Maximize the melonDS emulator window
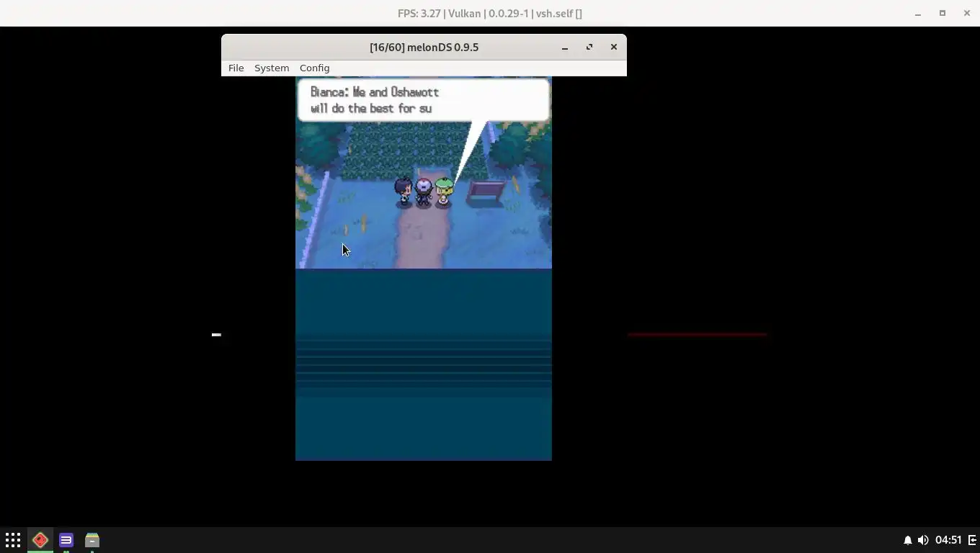The image size is (980, 553). (x=589, y=48)
